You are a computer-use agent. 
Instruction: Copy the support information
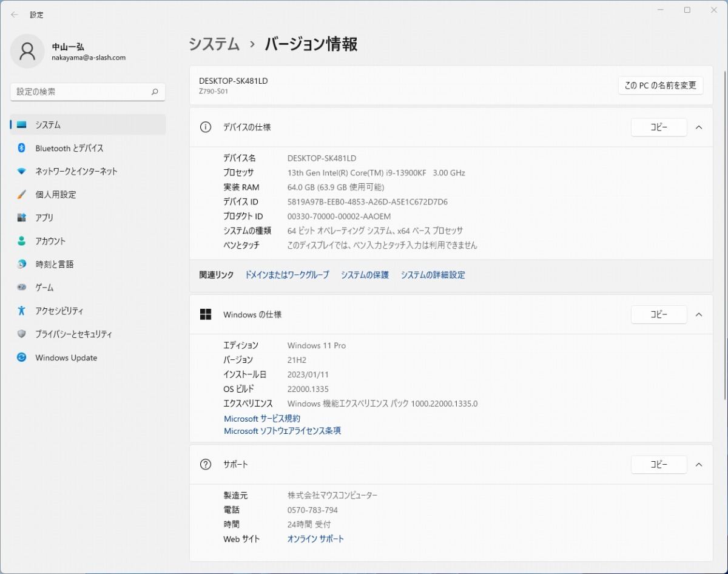(x=659, y=465)
